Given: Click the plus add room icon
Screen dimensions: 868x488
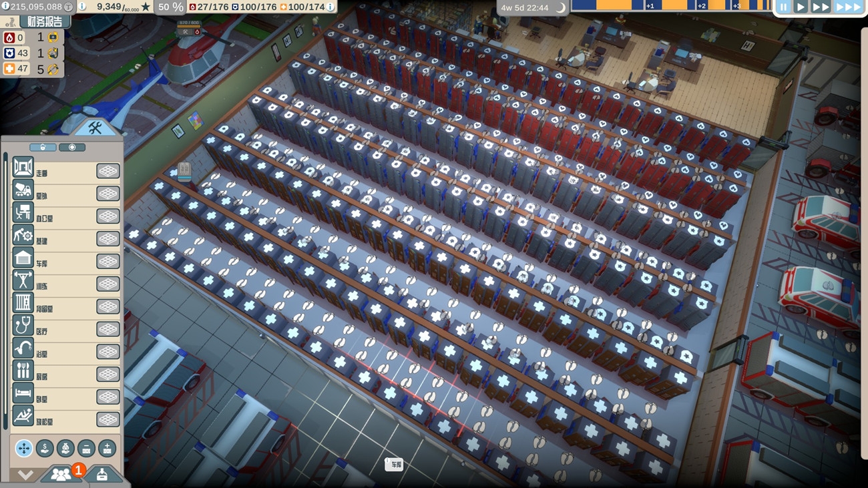Looking at the screenshot, I should click(107, 448).
